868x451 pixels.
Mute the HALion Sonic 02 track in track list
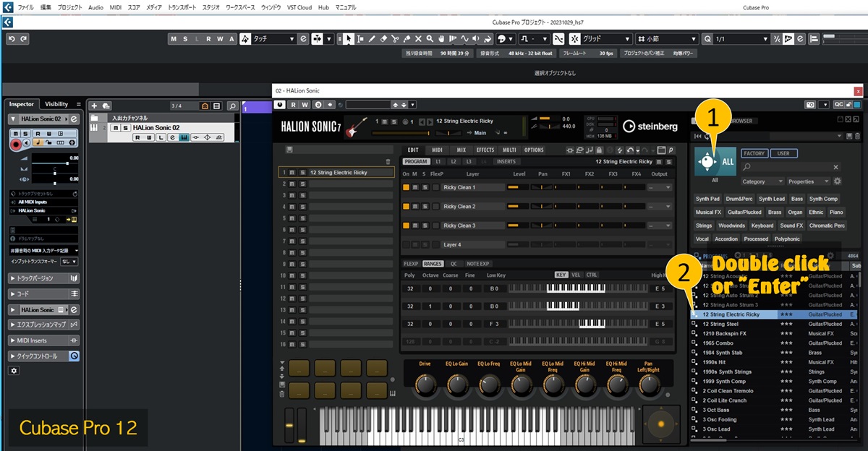pos(114,128)
